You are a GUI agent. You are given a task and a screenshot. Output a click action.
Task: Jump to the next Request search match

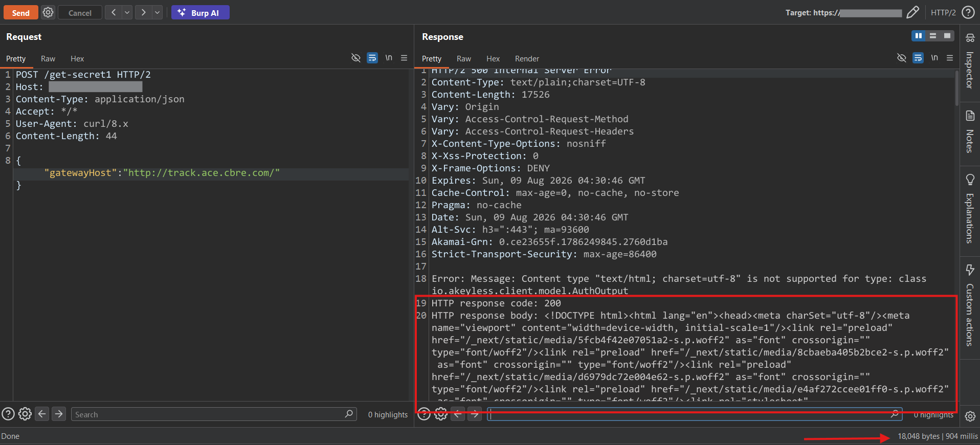coord(59,414)
